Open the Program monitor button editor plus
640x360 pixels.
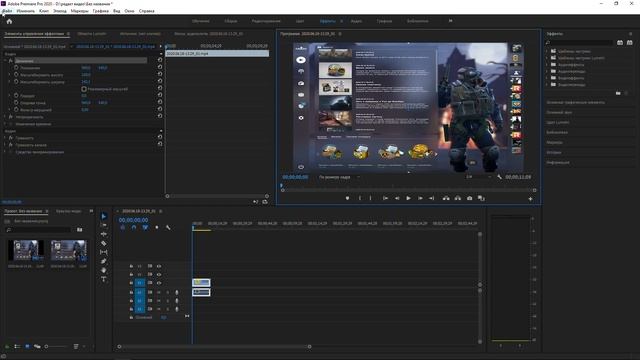[x=530, y=199]
